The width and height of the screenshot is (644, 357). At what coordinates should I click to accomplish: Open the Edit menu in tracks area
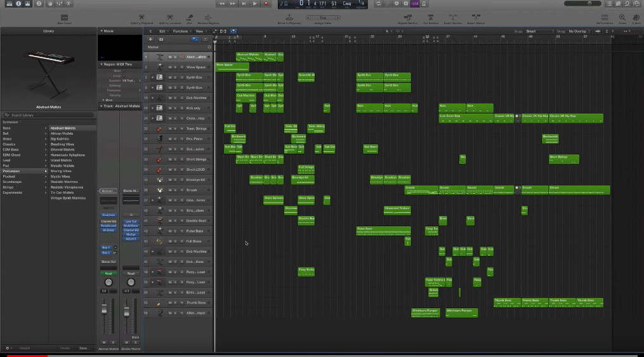(x=163, y=31)
